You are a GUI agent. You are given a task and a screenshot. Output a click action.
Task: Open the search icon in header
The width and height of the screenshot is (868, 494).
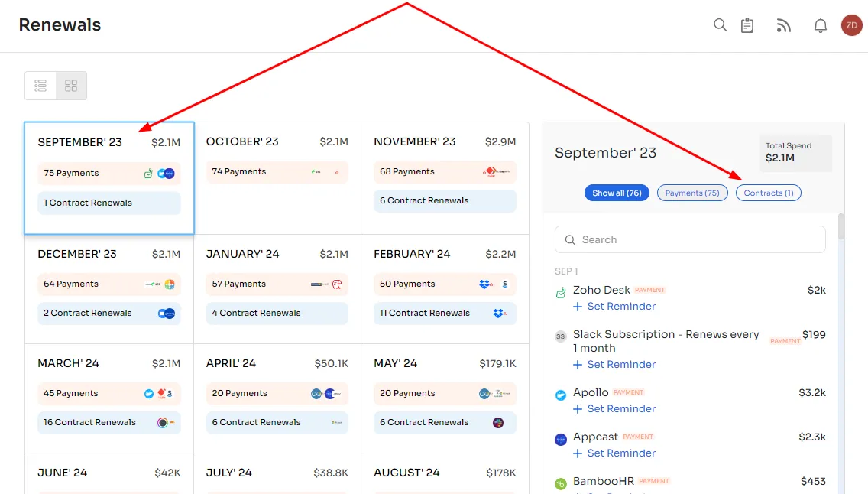tap(720, 25)
